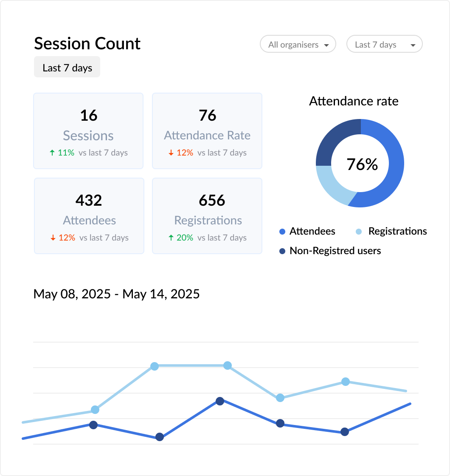Screen dimensions: 450x476
Task: Open the All organisers dropdown
Action: click(x=298, y=44)
